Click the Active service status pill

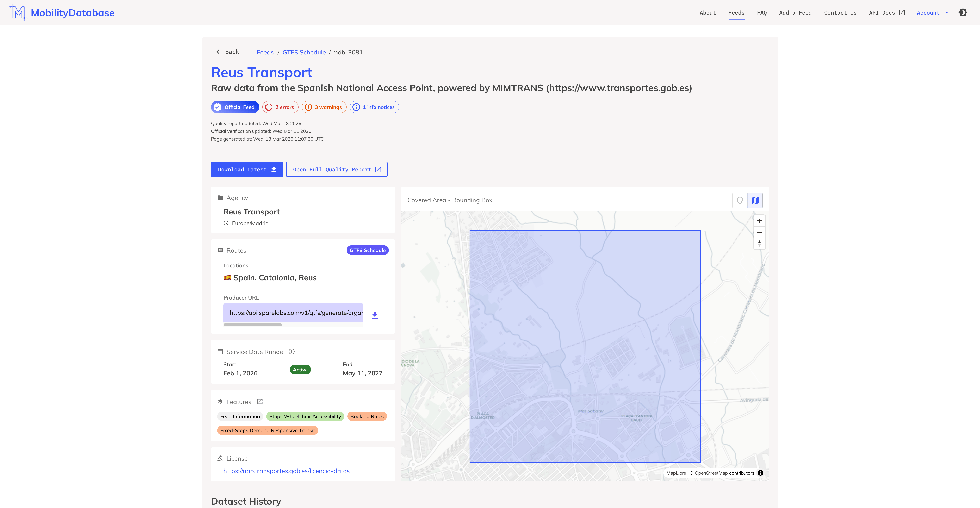click(x=300, y=369)
